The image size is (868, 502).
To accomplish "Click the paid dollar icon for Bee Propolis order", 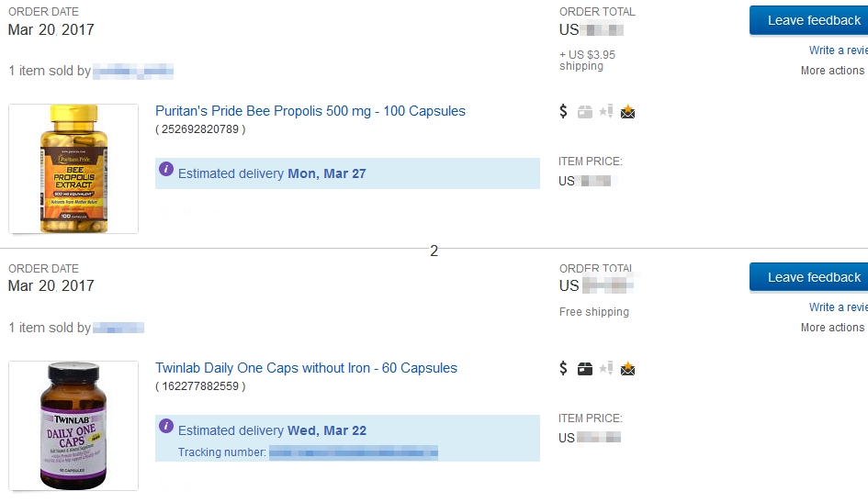I will 564,112.
